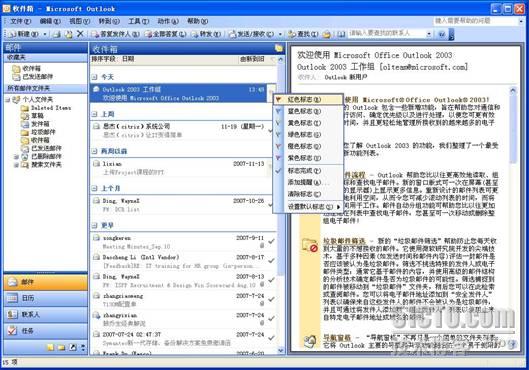529x370 pixels.
Task: Select 草稿 drafts folder
Action: (x=32, y=116)
